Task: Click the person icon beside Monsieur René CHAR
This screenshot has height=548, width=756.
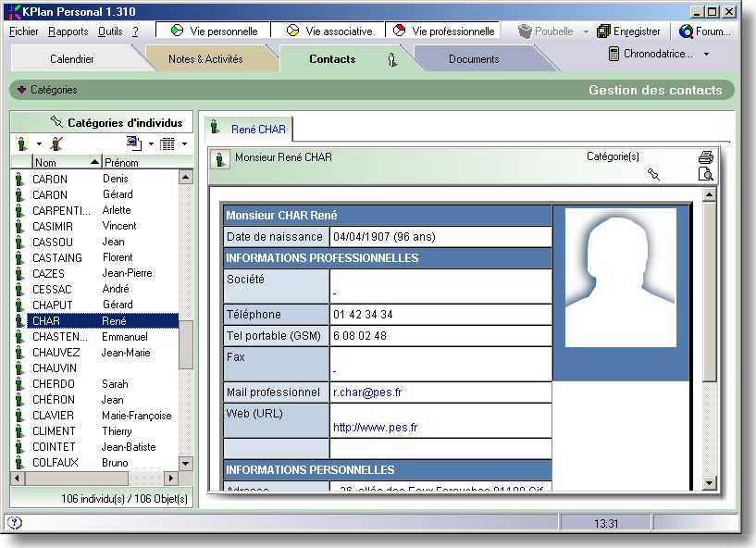Action: tap(220, 158)
